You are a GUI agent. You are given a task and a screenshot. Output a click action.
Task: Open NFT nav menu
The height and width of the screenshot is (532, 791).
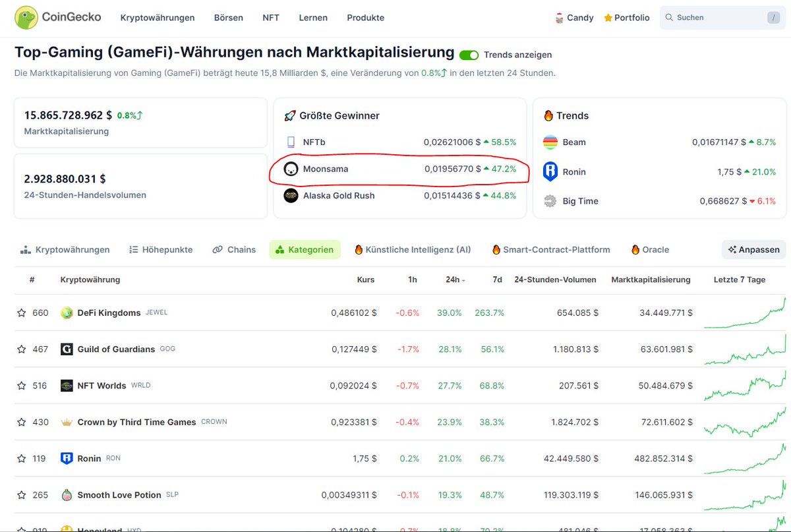(271, 18)
